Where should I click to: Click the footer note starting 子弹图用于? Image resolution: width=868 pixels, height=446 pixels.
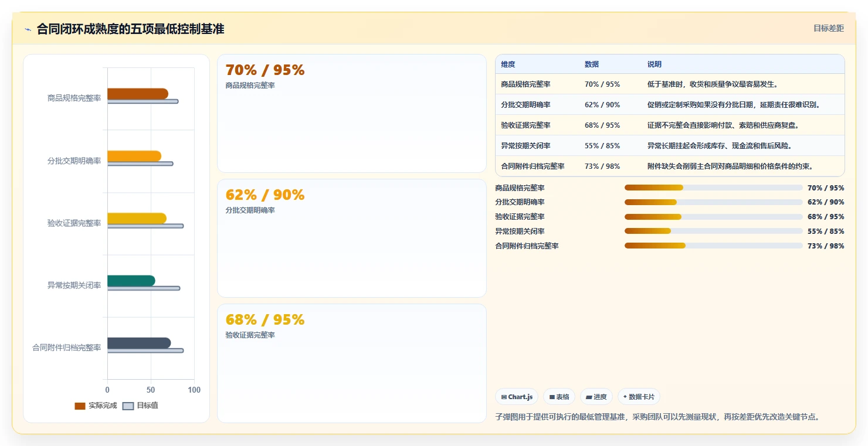pos(657,417)
